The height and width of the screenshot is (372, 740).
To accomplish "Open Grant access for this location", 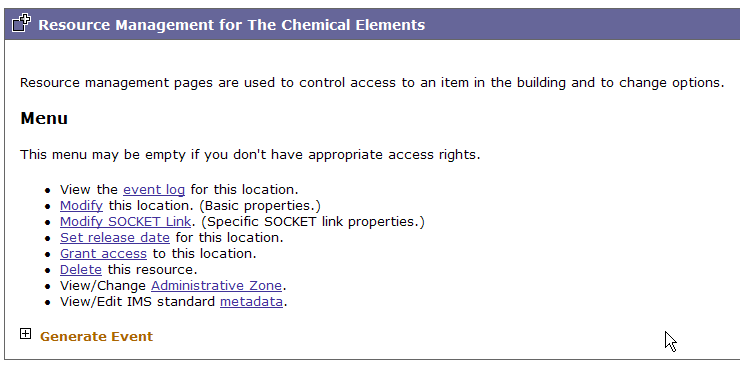I will pyautogui.click(x=103, y=254).
